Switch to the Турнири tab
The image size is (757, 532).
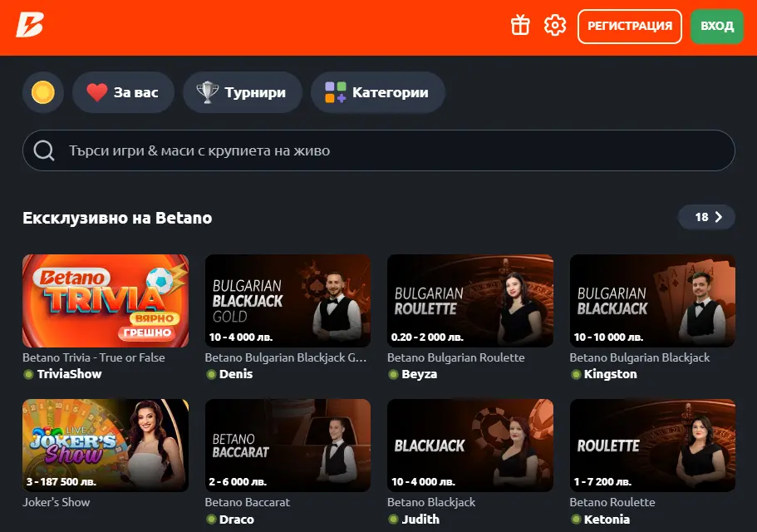(242, 92)
